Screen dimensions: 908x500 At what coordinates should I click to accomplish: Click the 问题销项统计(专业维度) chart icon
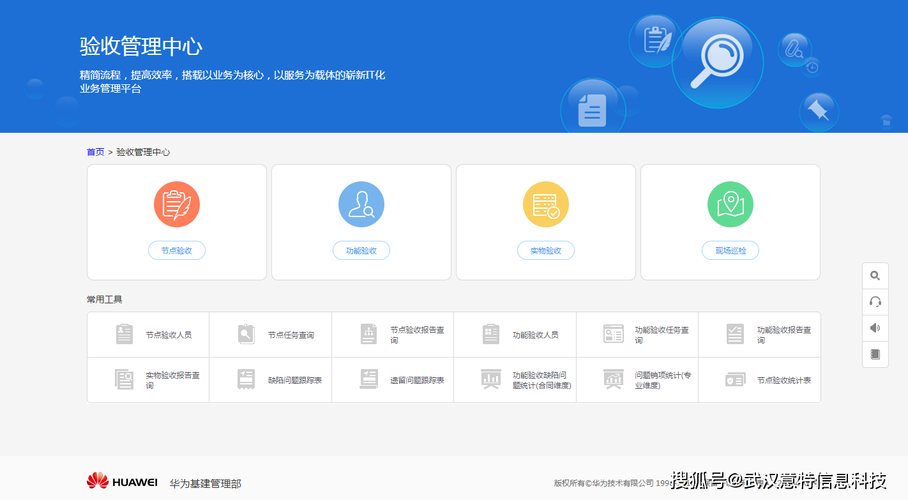[613, 379]
